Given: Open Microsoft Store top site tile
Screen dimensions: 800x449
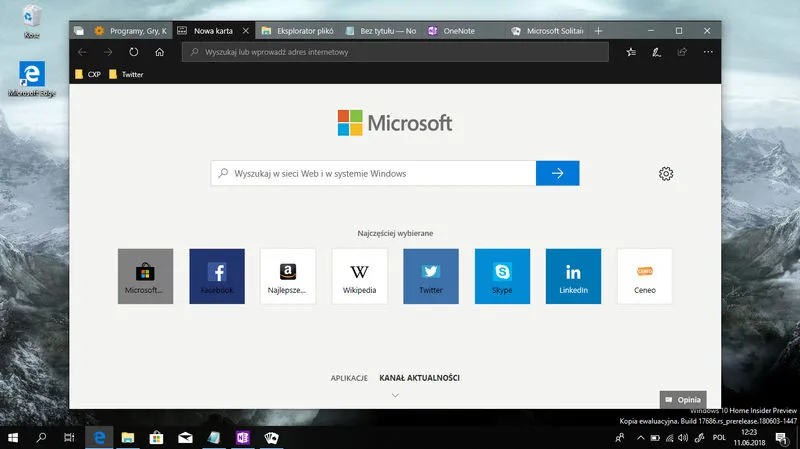Looking at the screenshot, I should [x=145, y=276].
